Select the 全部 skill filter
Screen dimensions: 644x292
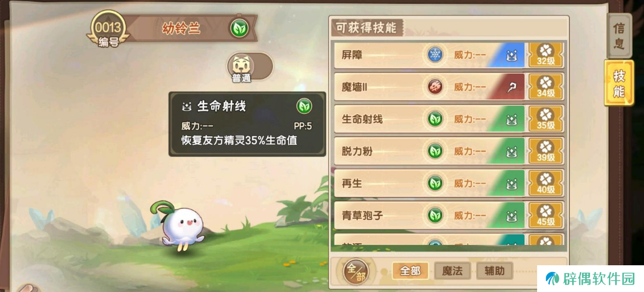(x=410, y=271)
